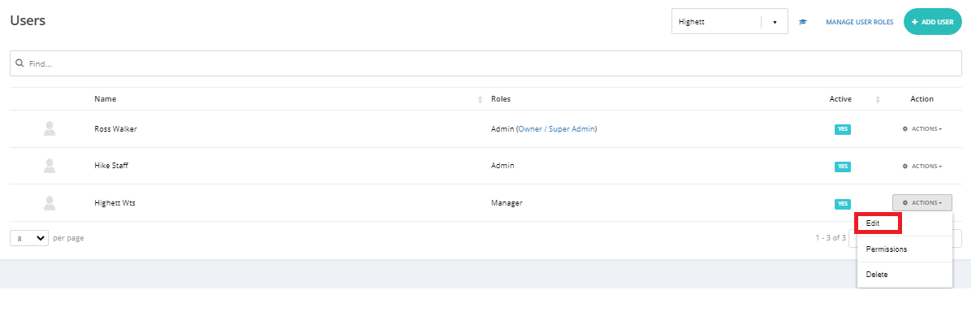Open the Manage User Roles link
Viewport: 980px width, 312px height.
click(x=859, y=22)
